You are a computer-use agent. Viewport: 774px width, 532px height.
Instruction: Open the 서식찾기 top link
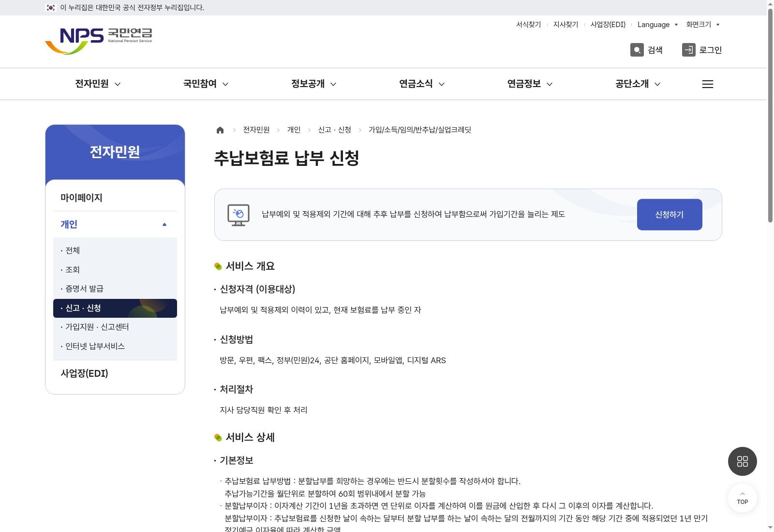(x=528, y=25)
